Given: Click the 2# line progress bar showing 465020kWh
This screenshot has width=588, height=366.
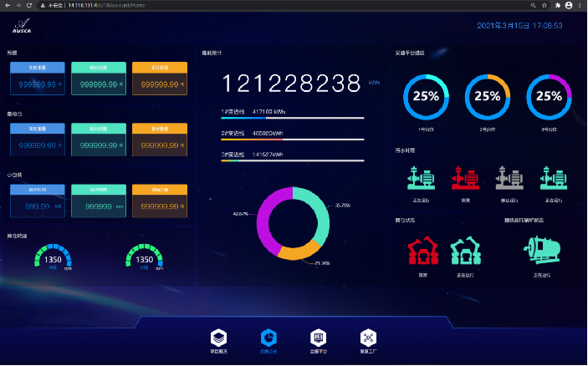Looking at the screenshot, I should 293,140.
